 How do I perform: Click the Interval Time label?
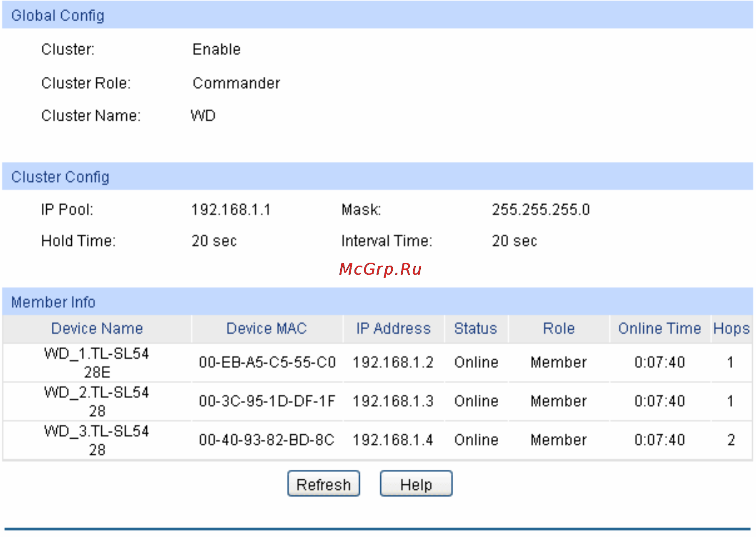pyautogui.click(x=387, y=241)
